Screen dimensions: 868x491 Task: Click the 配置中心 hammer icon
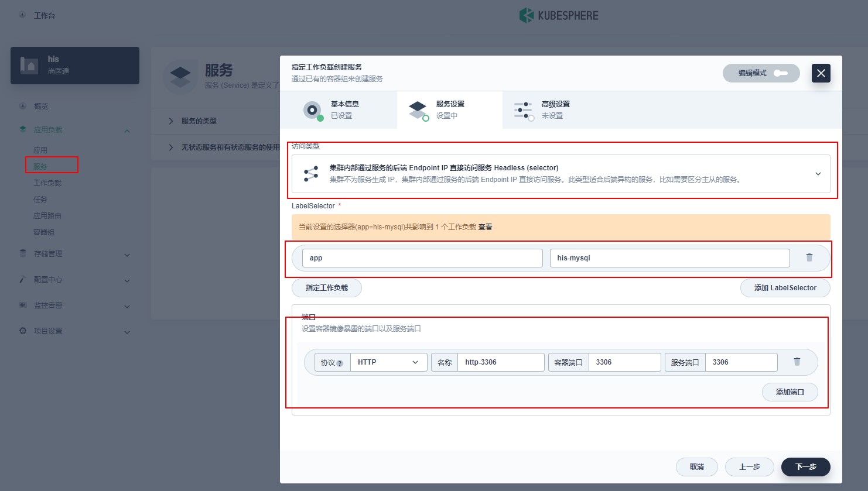(x=23, y=279)
